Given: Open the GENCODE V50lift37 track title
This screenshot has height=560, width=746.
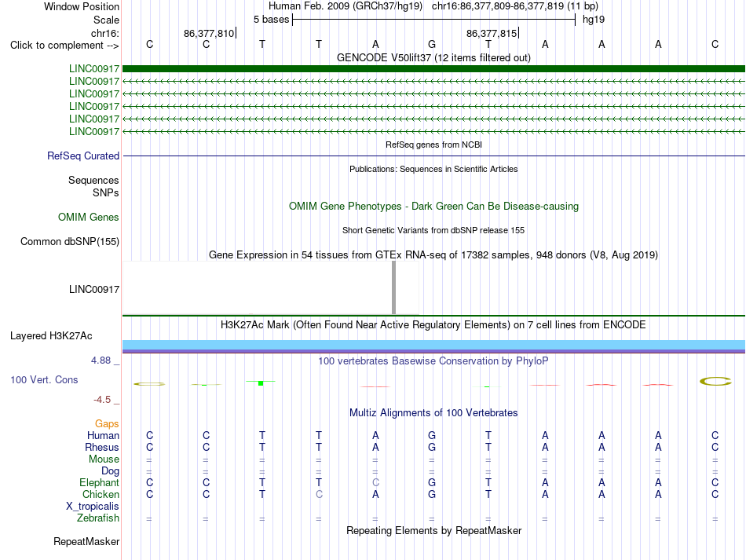Looking at the screenshot, I should point(433,57).
